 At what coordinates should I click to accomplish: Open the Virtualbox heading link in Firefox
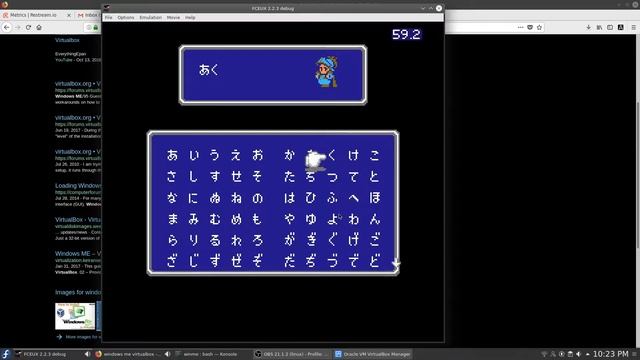(x=67, y=40)
